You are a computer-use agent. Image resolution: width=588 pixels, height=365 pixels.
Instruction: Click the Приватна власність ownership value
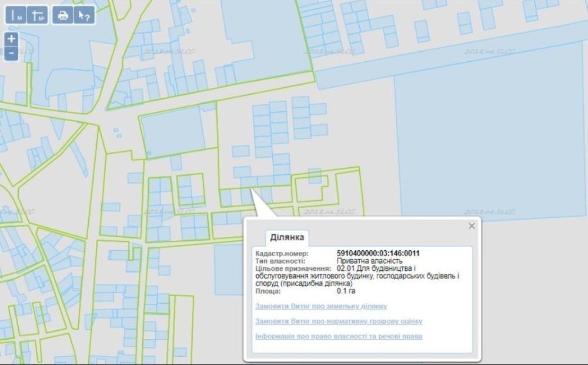coord(369,261)
